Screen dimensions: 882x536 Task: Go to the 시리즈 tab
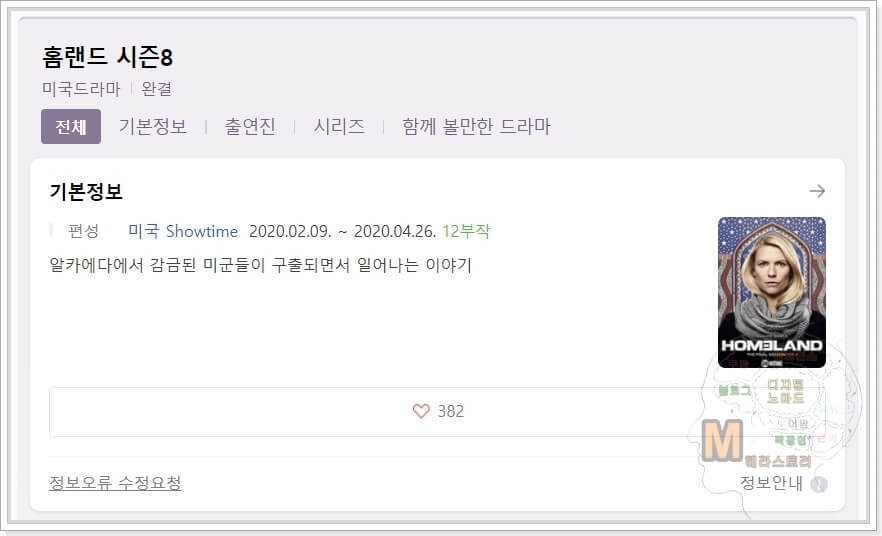339,127
